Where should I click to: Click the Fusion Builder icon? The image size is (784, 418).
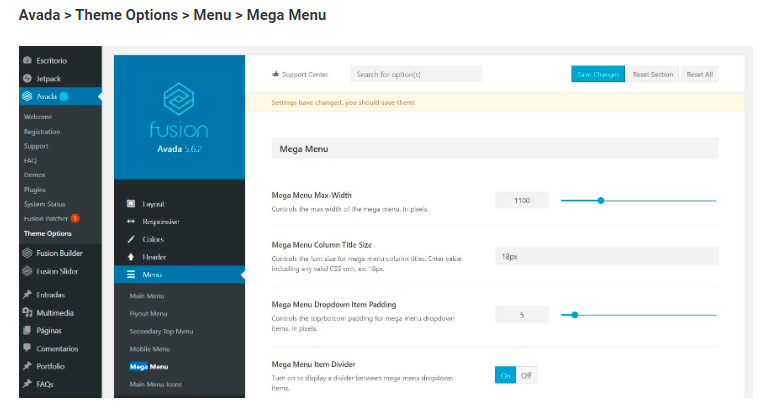point(28,253)
